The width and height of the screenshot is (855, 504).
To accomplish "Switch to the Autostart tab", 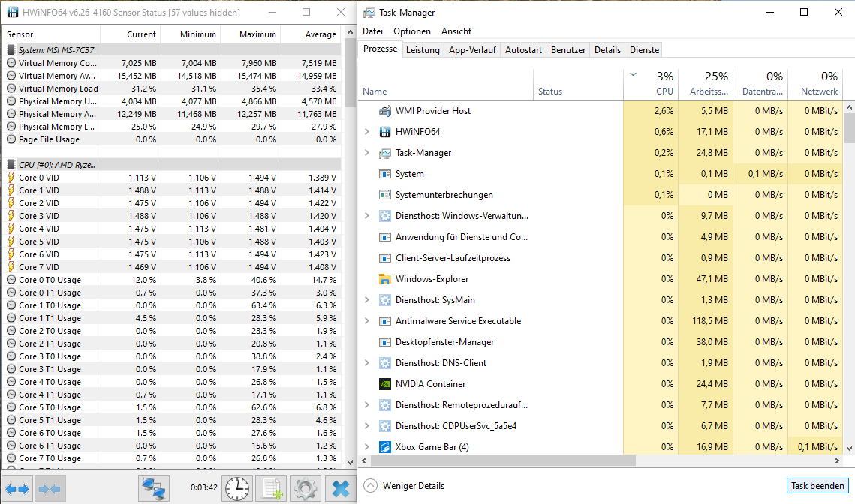I will 523,50.
